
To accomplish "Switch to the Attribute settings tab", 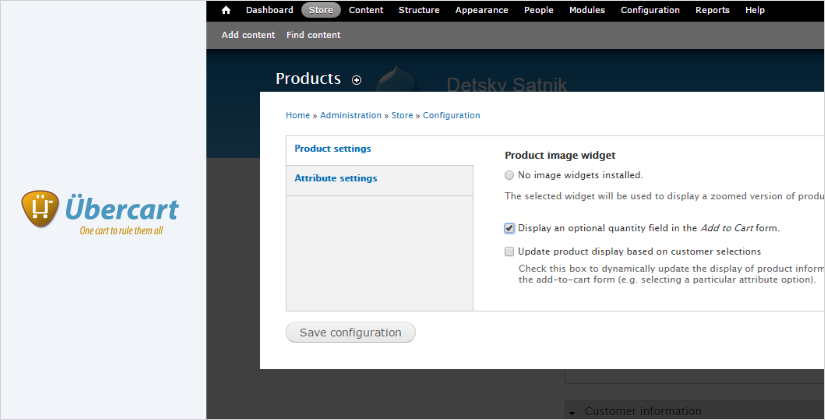I will [x=336, y=178].
